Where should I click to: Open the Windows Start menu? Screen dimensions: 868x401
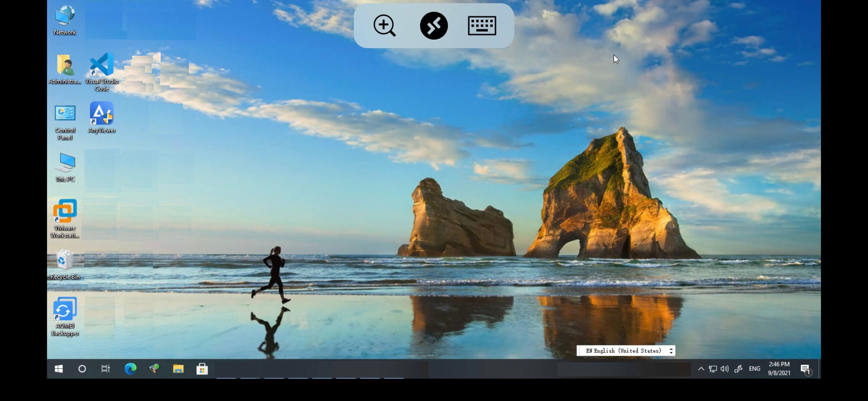click(59, 369)
